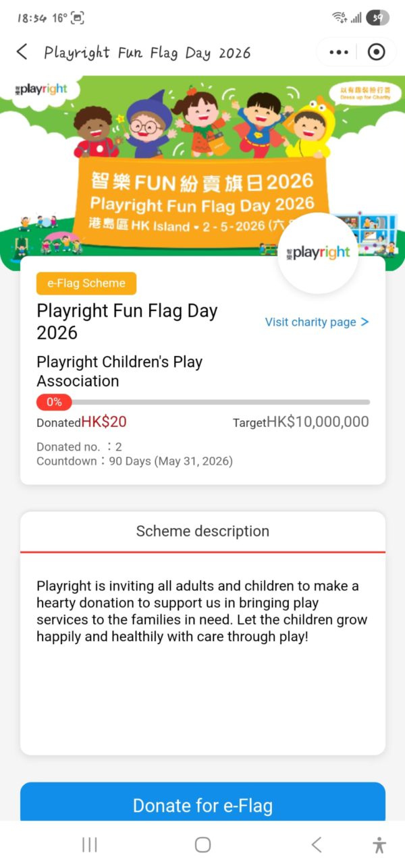Tap the back arrow in header
Viewport: 405px width, 868px height.
point(22,52)
